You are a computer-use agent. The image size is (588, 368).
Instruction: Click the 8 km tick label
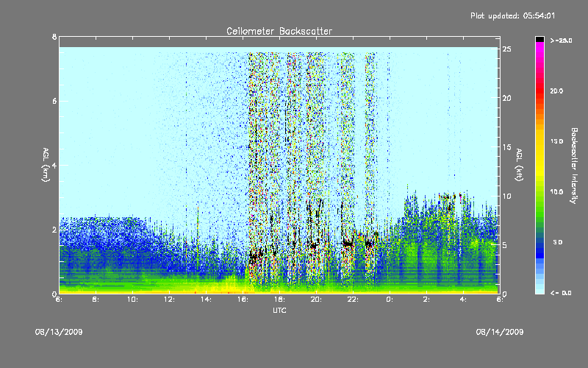pos(54,37)
